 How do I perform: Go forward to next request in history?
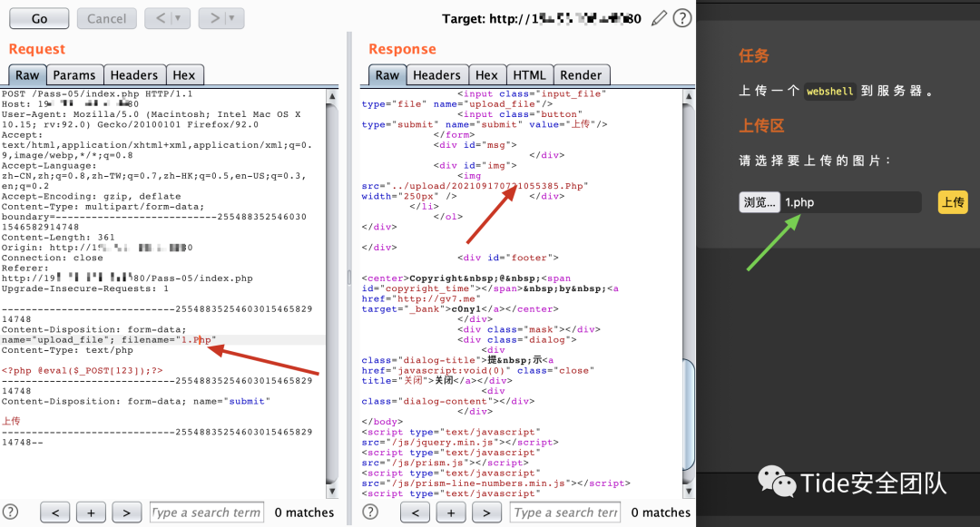214,19
